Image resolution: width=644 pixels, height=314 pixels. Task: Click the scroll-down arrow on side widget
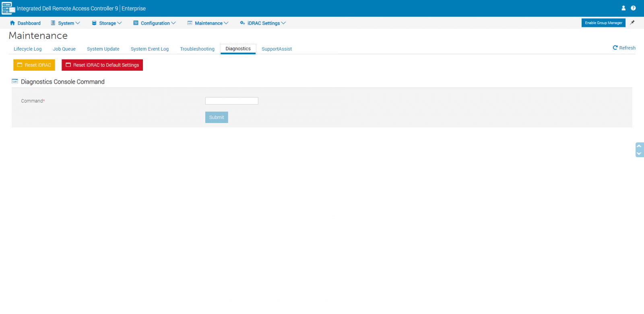(x=639, y=154)
